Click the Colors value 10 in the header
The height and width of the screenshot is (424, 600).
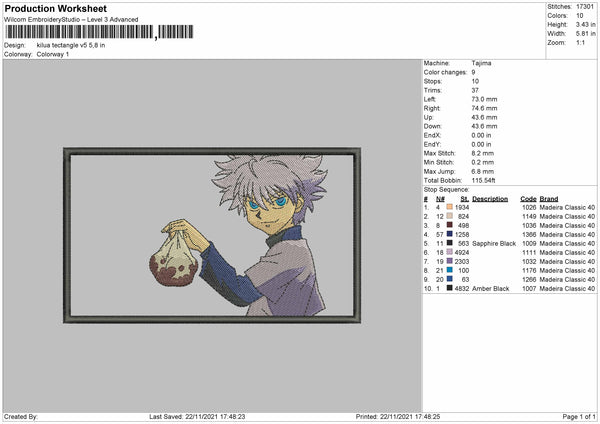[580, 16]
